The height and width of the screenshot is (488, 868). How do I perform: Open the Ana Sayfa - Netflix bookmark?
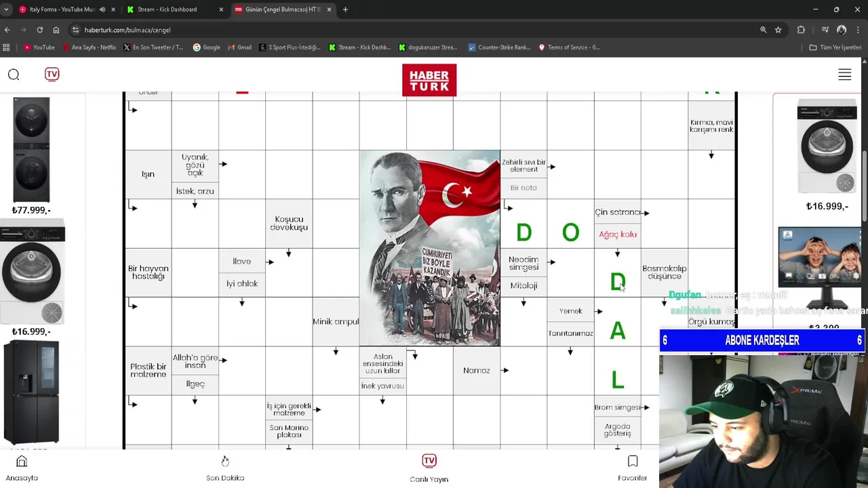pyautogui.click(x=89, y=47)
